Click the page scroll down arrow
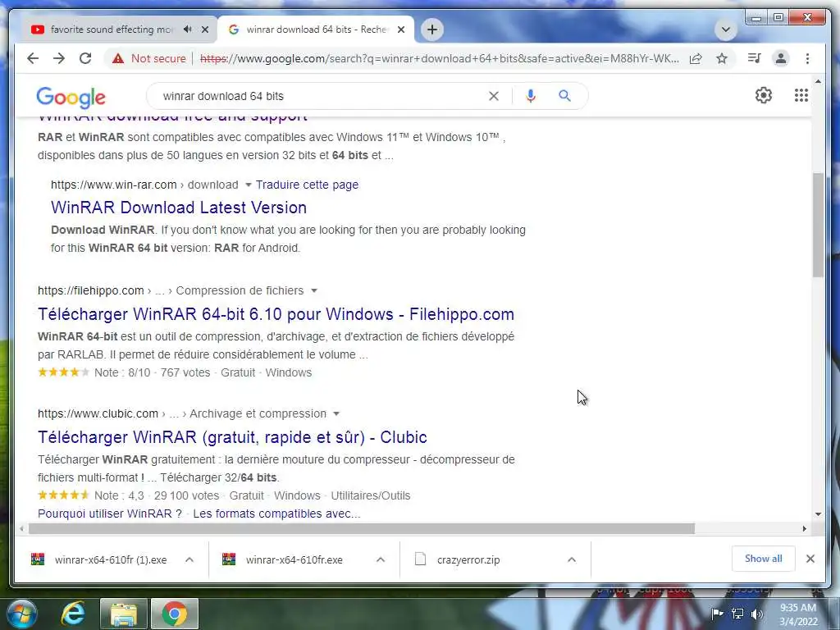Image resolution: width=840 pixels, height=630 pixels. [x=818, y=514]
